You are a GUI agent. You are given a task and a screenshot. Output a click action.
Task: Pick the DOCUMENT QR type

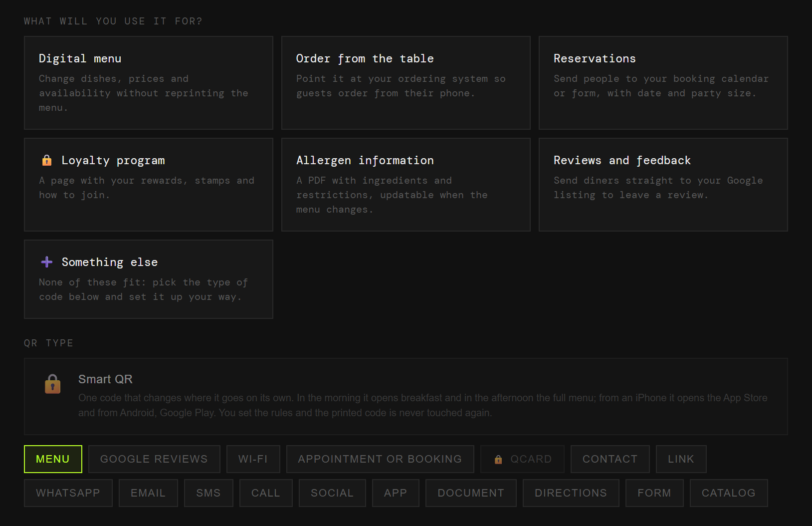pos(471,493)
